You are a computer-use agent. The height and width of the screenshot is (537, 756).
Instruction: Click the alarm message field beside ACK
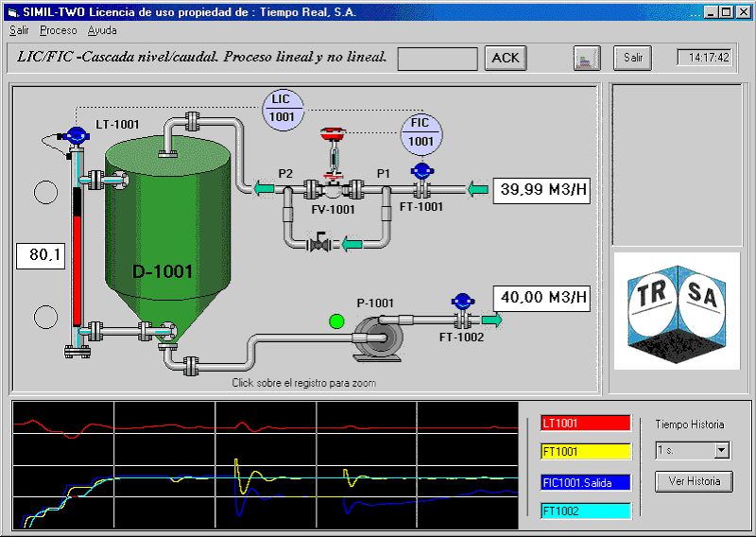438,59
